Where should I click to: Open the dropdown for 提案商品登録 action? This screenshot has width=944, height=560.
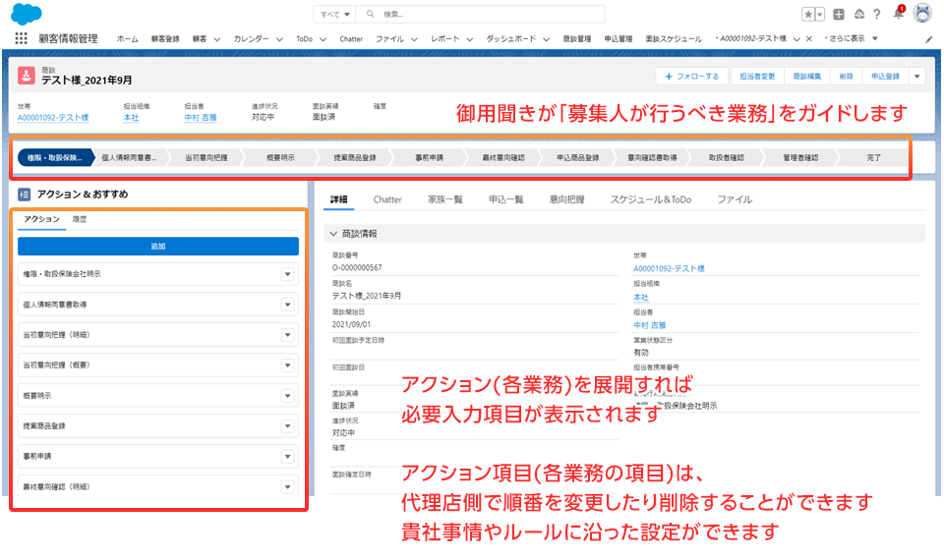[x=288, y=426]
